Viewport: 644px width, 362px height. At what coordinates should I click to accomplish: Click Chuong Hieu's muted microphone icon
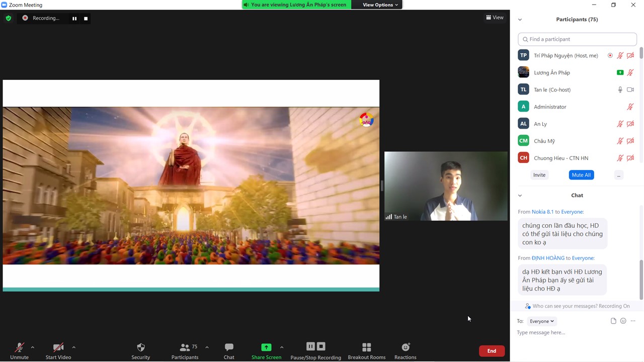(620, 158)
